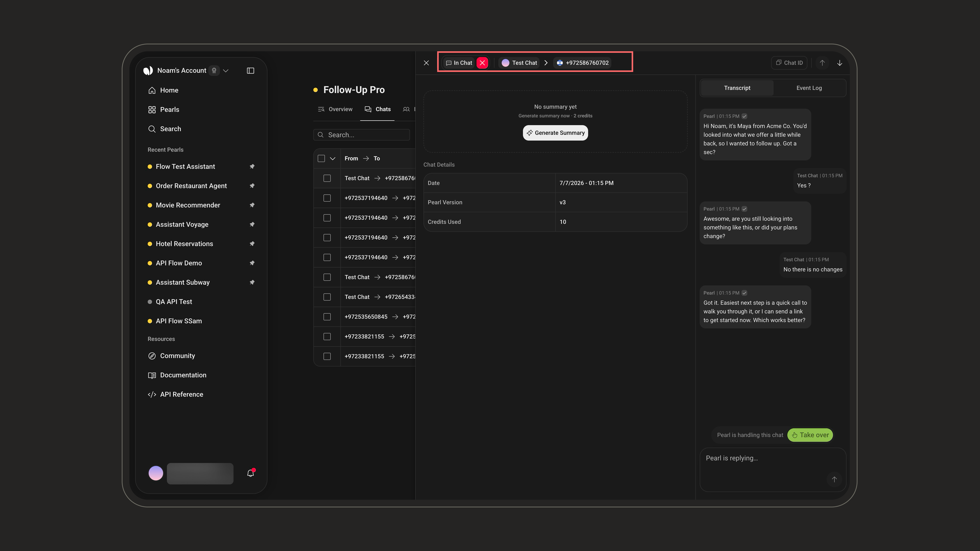Click the +972586760702 recipient chip
The width and height of the screenshot is (980, 551).
582,63
